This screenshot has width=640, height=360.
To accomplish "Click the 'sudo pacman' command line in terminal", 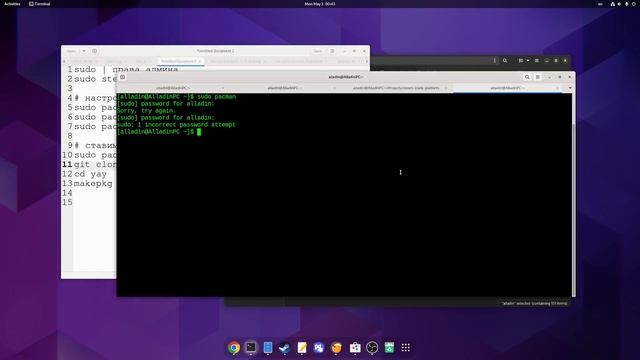I will point(176,97).
